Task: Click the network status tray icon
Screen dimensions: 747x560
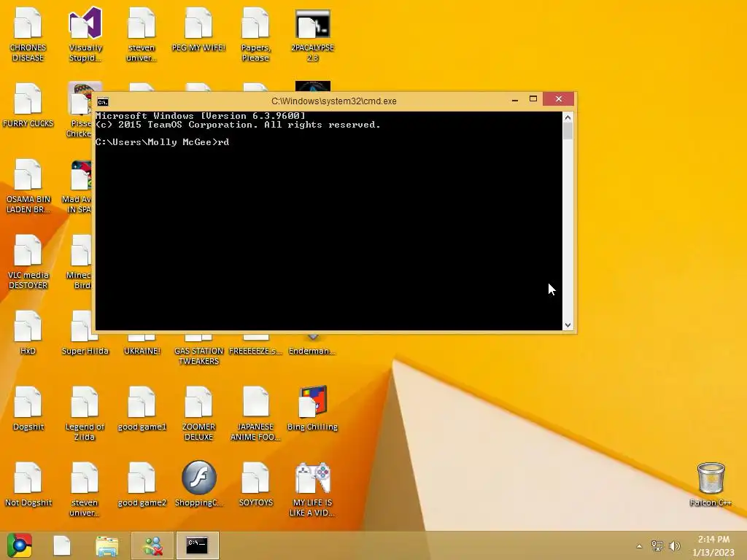Action: coord(657,545)
